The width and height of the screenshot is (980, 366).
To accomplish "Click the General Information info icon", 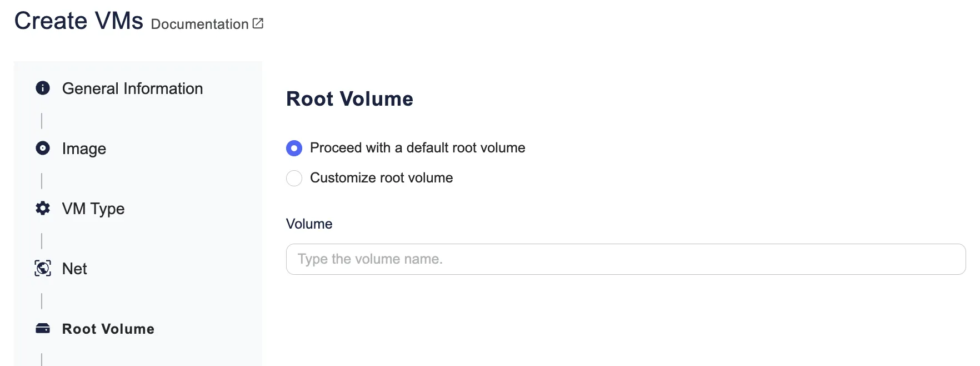I will click(42, 88).
